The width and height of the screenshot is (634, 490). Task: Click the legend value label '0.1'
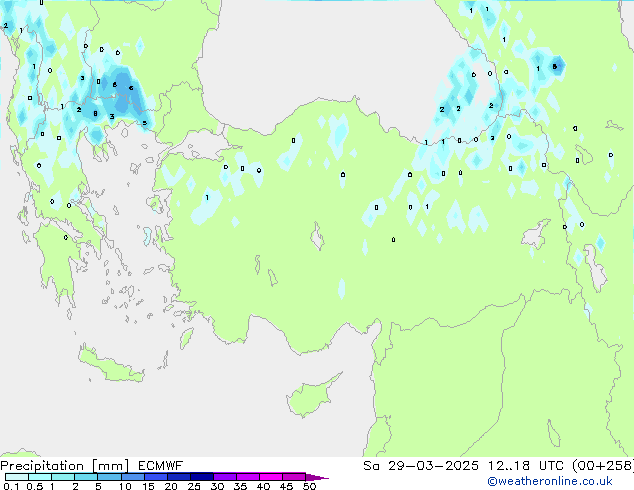(x=11, y=486)
